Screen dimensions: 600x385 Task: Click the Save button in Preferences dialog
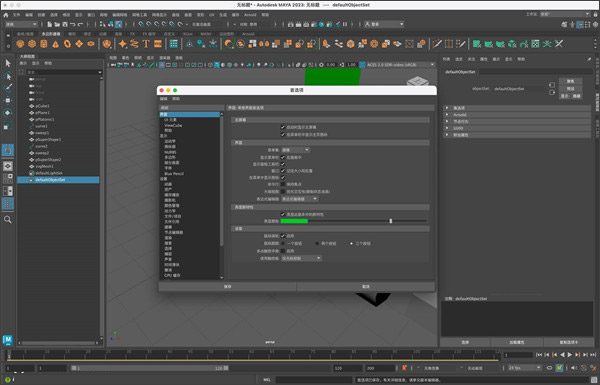point(227,286)
